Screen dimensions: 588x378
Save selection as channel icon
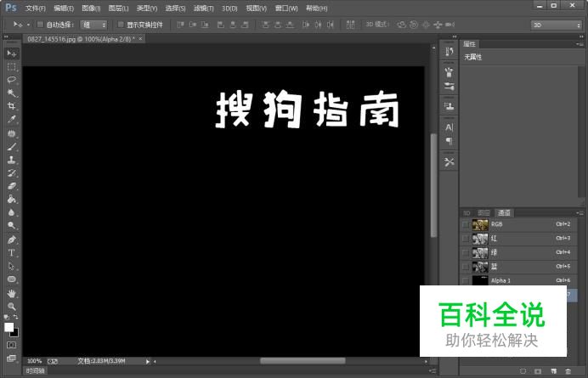538,371
